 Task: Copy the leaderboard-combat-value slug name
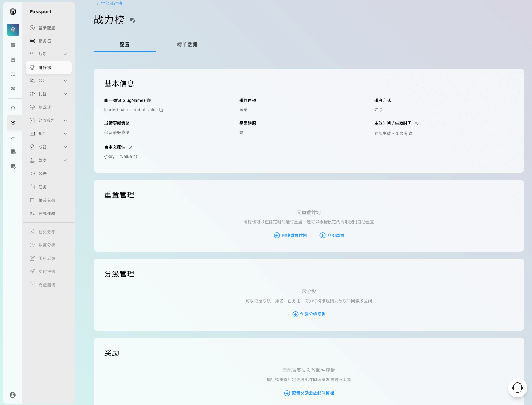coord(161,110)
